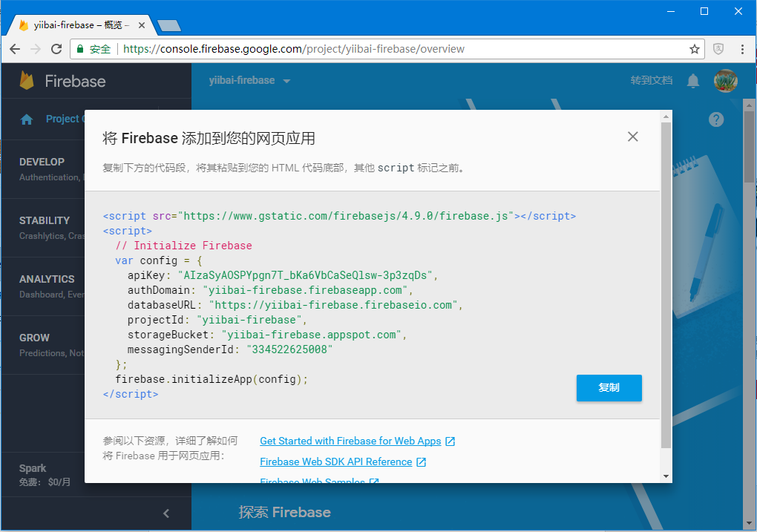Image resolution: width=757 pixels, height=532 pixels.
Task: Click the help question mark icon
Action: (716, 119)
